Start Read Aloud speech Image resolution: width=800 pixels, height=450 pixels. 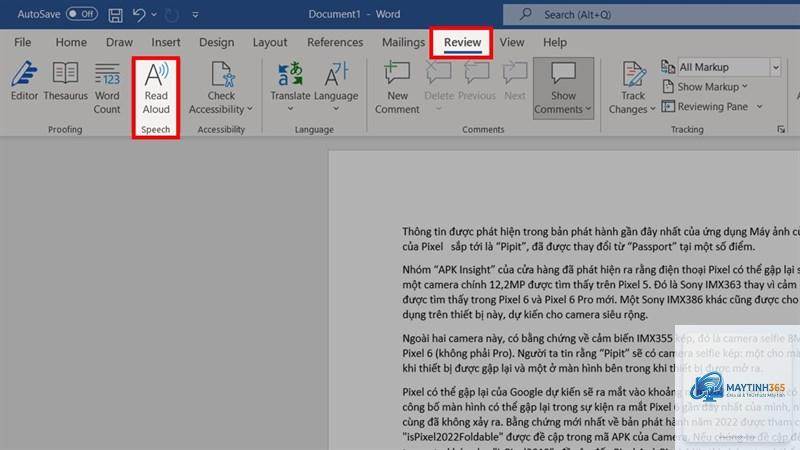[156, 88]
